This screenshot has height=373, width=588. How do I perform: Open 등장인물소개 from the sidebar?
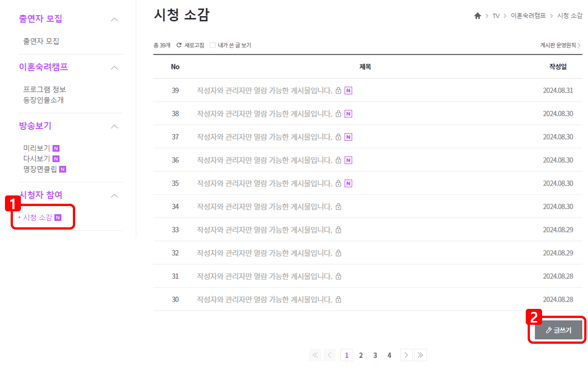point(43,100)
